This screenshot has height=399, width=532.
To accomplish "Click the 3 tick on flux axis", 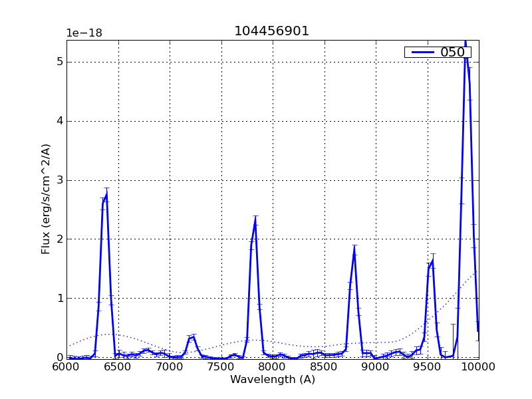I will (60, 180).
